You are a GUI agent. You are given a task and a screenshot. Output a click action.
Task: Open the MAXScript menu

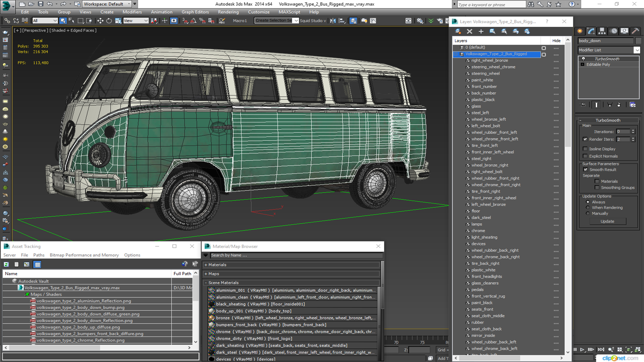click(x=289, y=12)
